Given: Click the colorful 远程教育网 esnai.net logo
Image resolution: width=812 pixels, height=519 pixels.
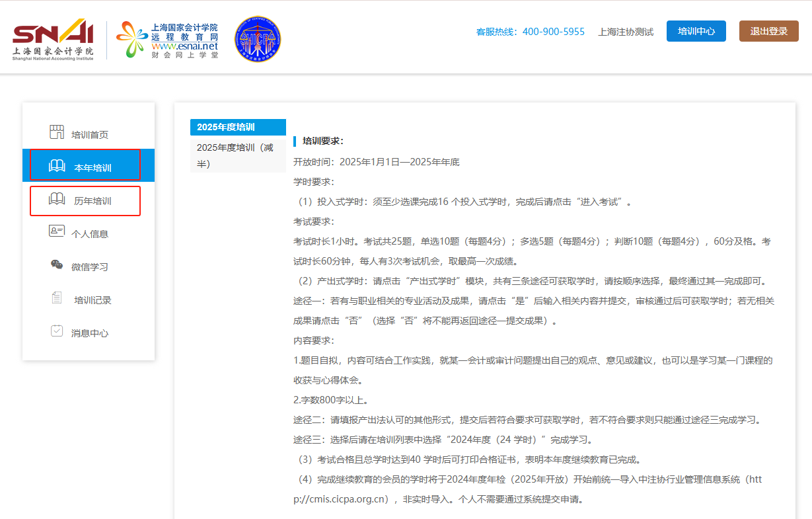Looking at the screenshot, I should click(168, 40).
